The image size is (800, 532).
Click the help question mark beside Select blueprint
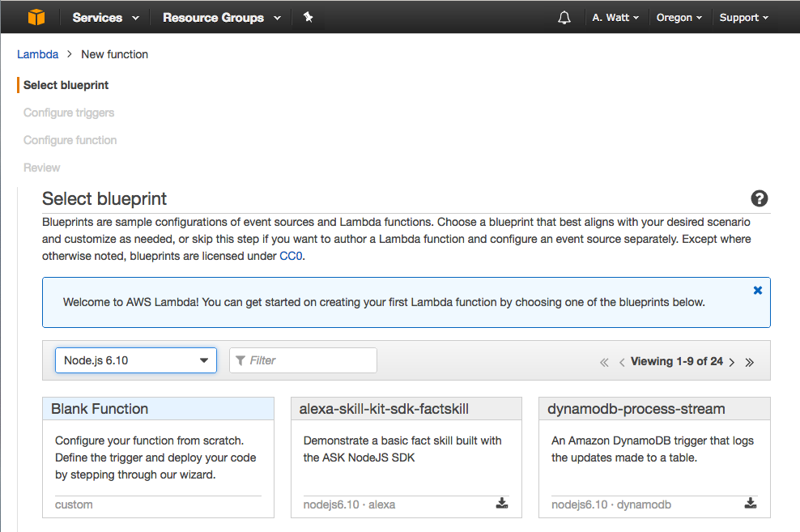coord(759,198)
